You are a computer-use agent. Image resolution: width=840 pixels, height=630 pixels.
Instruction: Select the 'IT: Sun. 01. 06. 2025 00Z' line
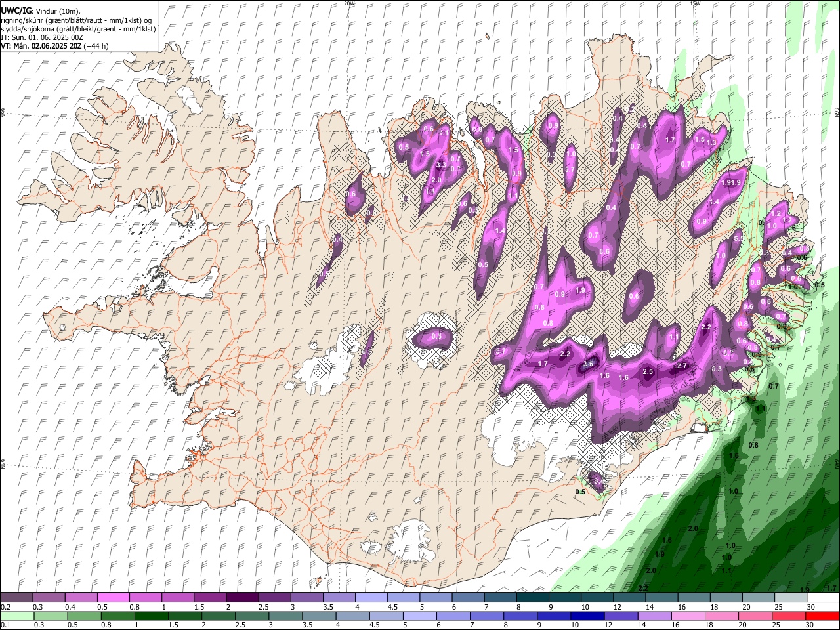[x=42, y=37]
